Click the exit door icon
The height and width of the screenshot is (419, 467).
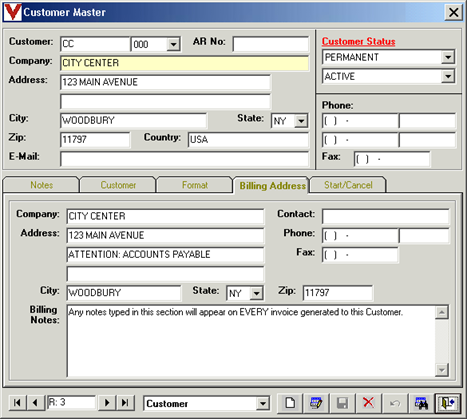(448, 403)
